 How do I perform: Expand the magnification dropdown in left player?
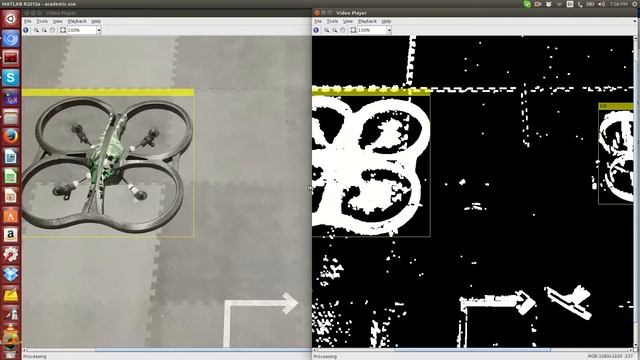coord(99,30)
